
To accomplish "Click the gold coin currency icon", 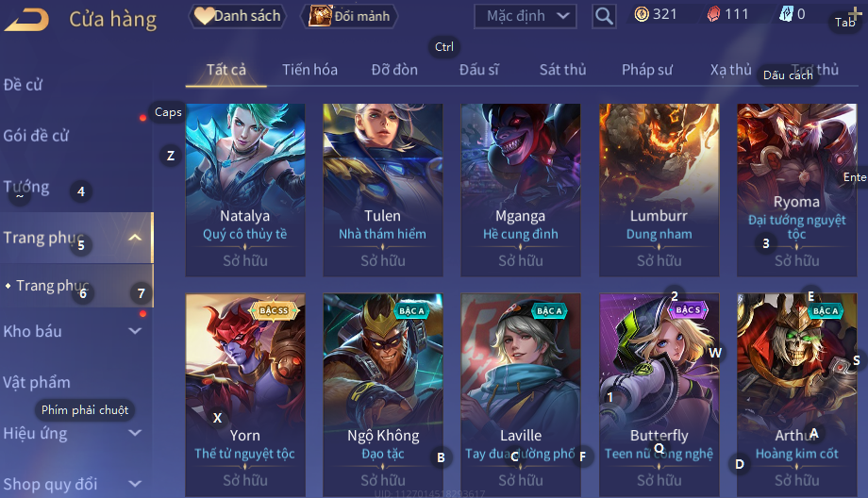I will 642,14.
